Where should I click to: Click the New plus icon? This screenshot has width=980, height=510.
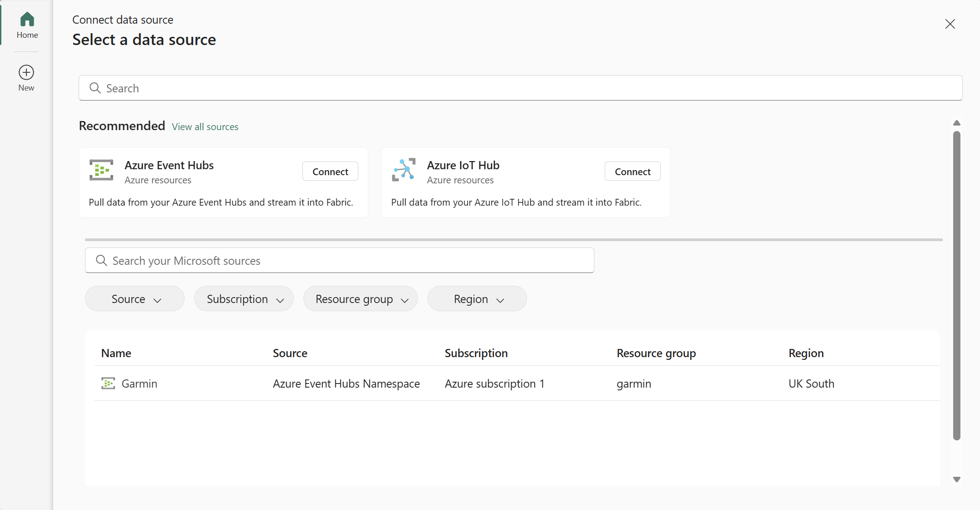tap(26, 72)
